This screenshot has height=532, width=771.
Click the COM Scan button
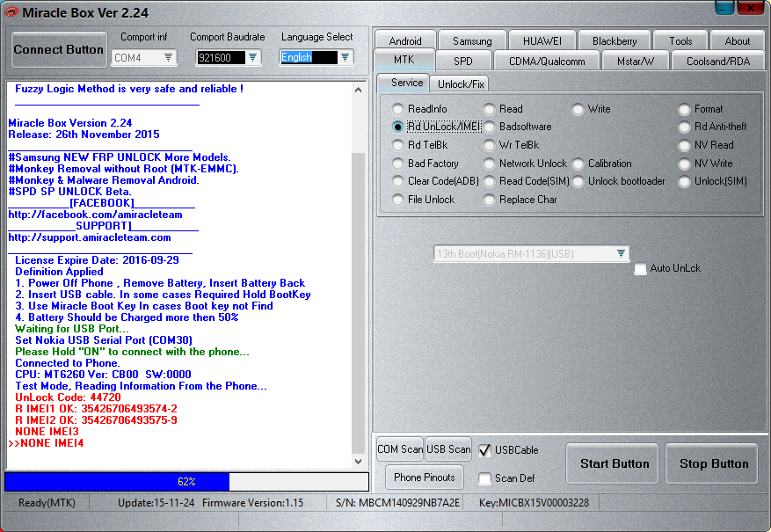pos(400,449)
